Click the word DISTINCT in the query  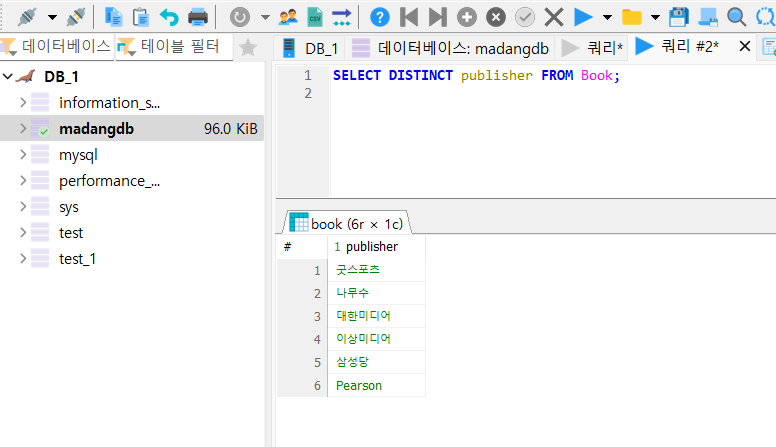[x=421, y=75]
